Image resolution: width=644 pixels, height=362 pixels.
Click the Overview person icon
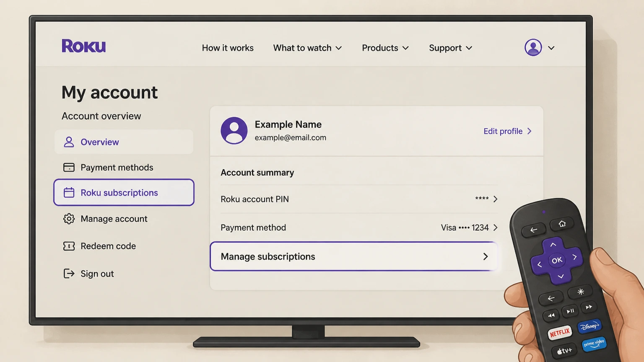(x=69, y=142)
